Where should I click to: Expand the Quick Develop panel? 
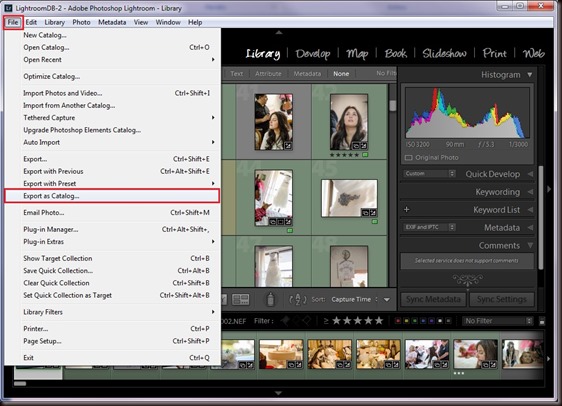pos(530,174)
